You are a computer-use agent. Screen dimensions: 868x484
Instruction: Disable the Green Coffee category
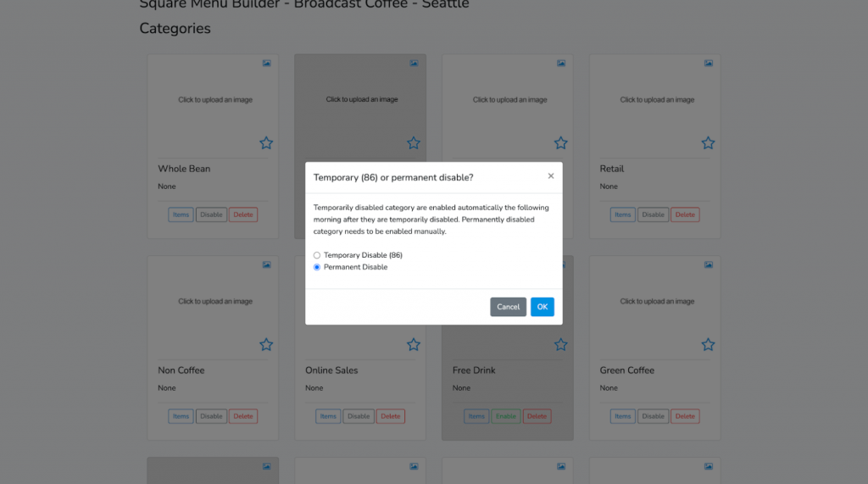[x=653, y=416]
